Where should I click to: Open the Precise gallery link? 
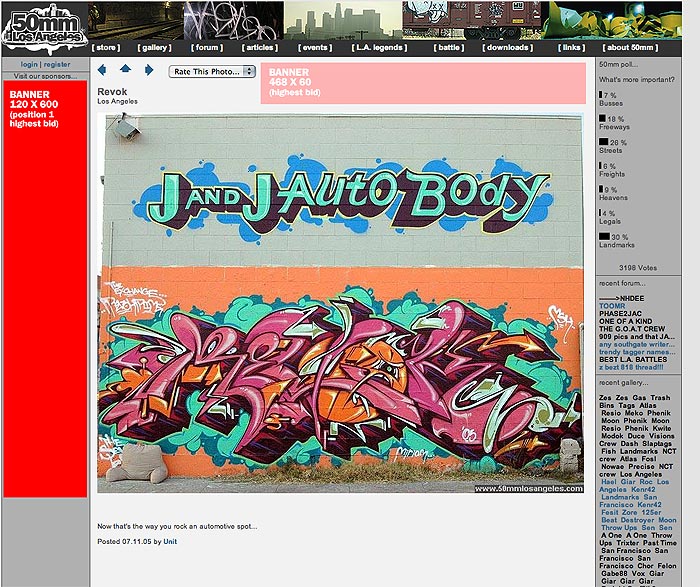pyautogui.click(x=642, y=466)
